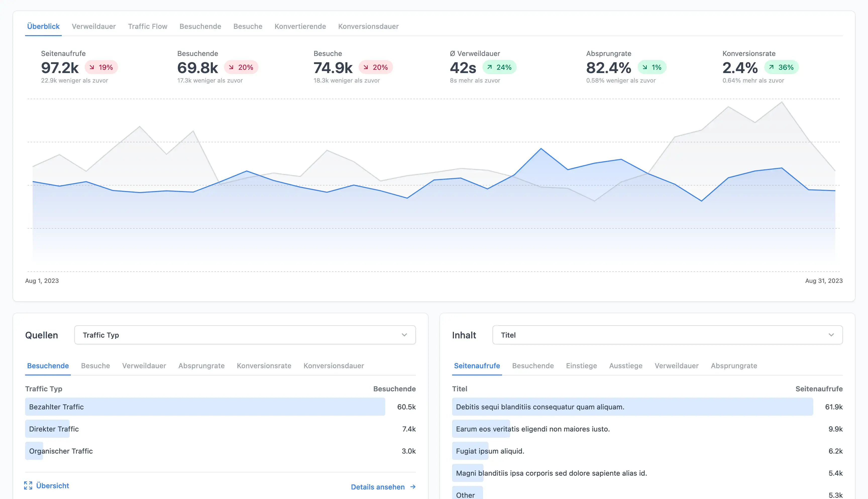This screenshot has height=499, width=868.
Task: Click the Seitenaufrufe 19% down-trend badge
Action: (x=101, y=67)
